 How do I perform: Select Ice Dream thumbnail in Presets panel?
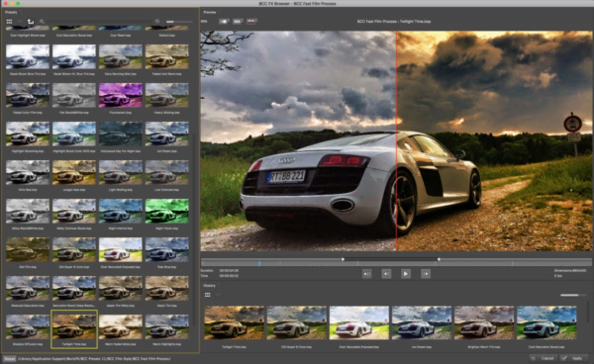pos(167,134)
